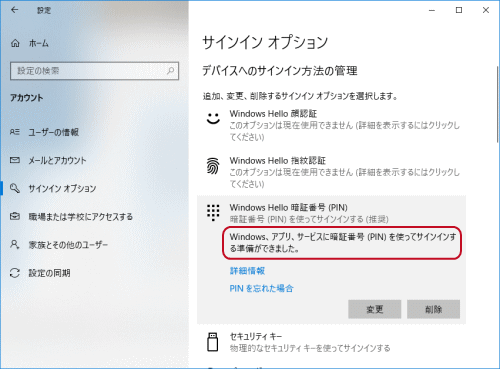Click the 設定の検索 search box
This screenshot has width=500, height=369.
[94, 71]
